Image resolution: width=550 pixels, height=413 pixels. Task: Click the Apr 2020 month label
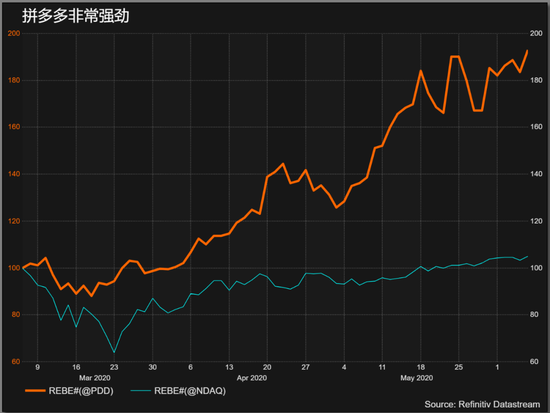[251, 378]
